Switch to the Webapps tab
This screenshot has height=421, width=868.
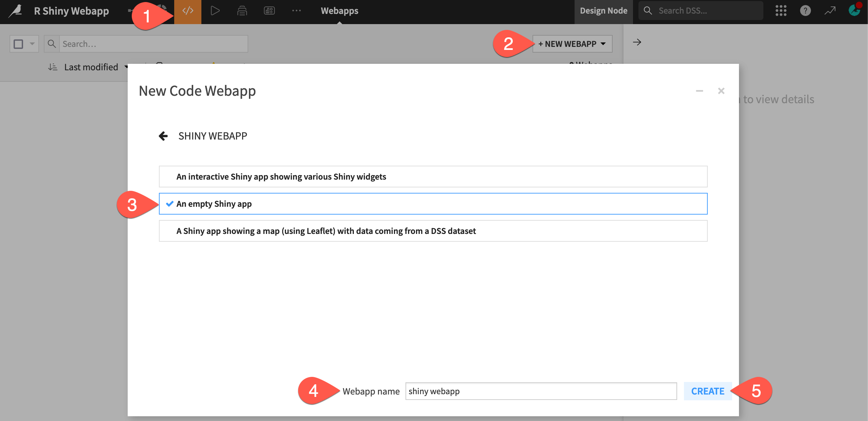coord(339,11)
